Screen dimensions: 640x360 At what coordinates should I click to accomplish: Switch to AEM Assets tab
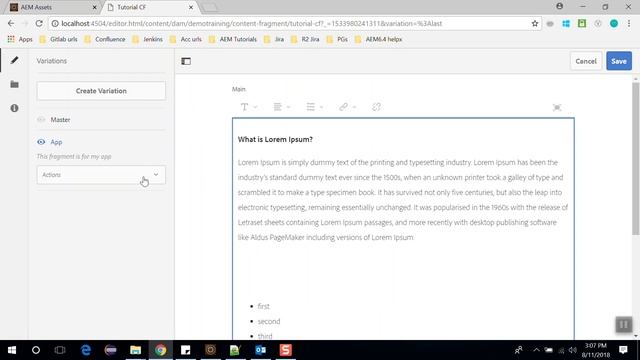click(x=52, y=7)
